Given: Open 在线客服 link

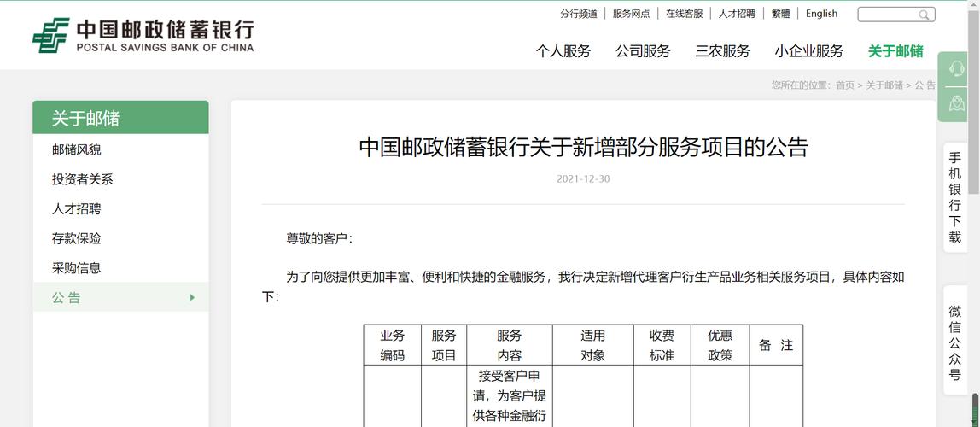Looking at the screenshot, I should 685,14.
